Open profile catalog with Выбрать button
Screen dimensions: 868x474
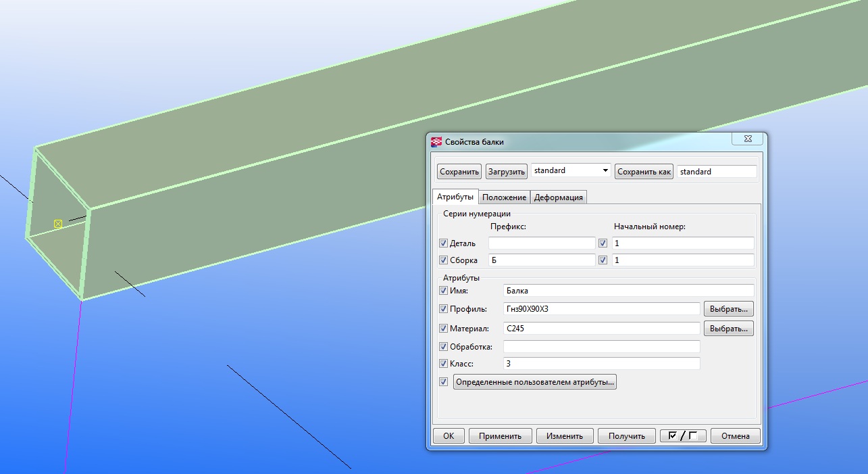click(728, 309)
